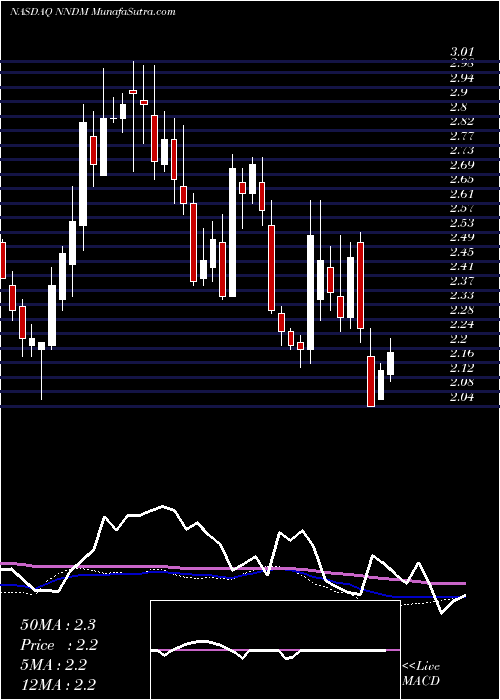Click the 2.9 price axis label
Screen dimensions: 500x700
tap(459, 93)
